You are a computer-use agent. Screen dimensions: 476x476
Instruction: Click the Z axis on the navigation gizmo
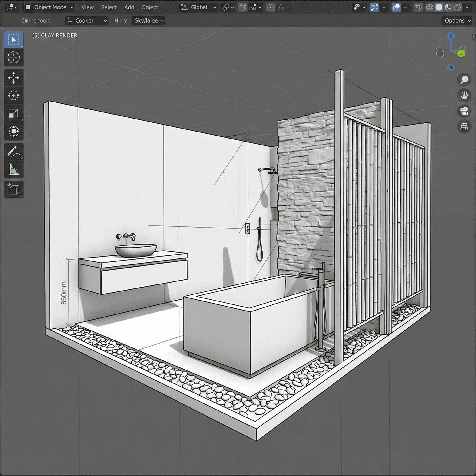pyautogui.click(x=451, y=36)
